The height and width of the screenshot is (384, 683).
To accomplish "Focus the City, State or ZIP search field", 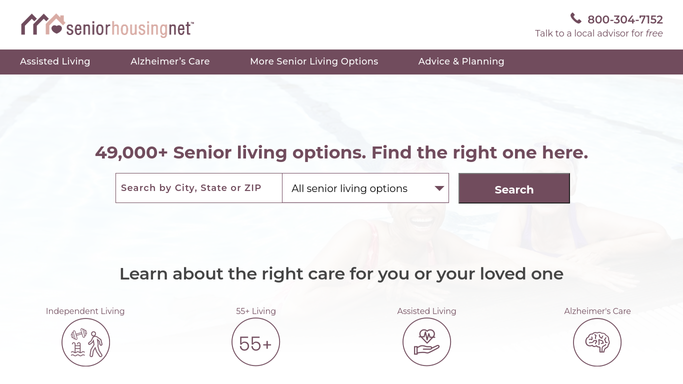I will click(199, 188).
